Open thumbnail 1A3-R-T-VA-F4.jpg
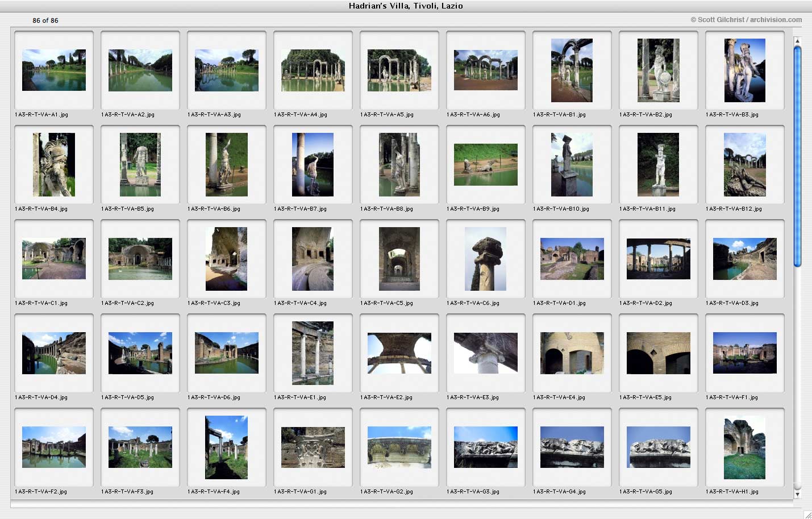Screen dimensions: 812x519 coord(227,447)
